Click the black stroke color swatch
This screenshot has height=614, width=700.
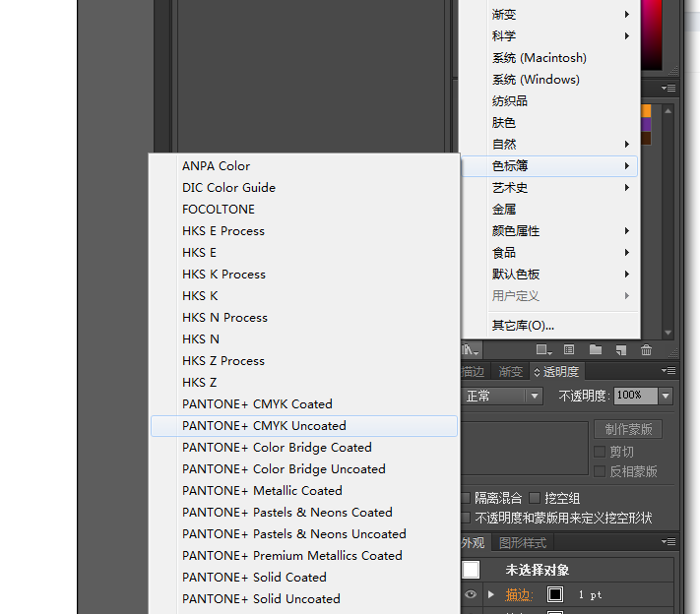(555, 594)
